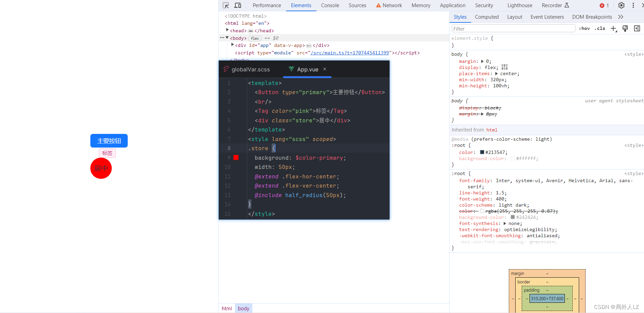This screenshot has height=313, width=644.
Task: Open the Lighthouse tab
Action: click(x=520, y=5)
